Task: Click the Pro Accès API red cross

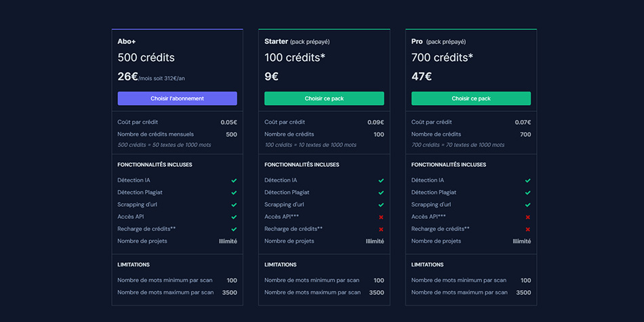Action: click(x=527, y=217)
